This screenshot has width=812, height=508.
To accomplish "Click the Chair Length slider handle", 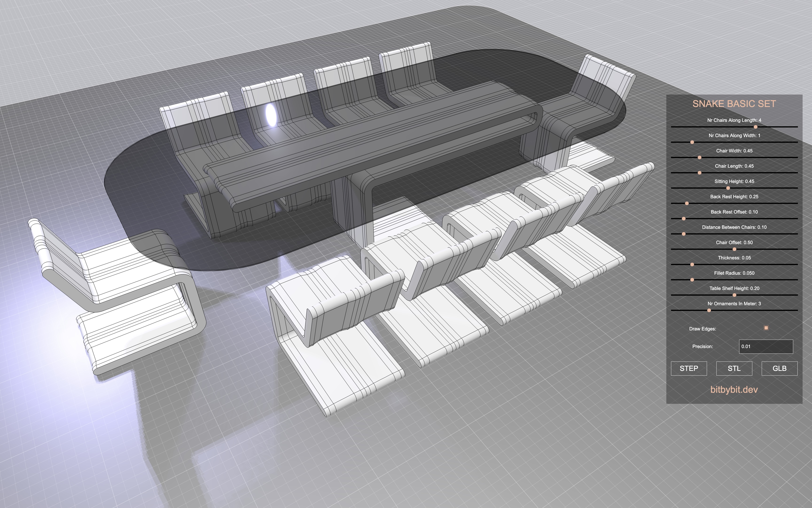I will pyautogui.click(x=700, y=173).
